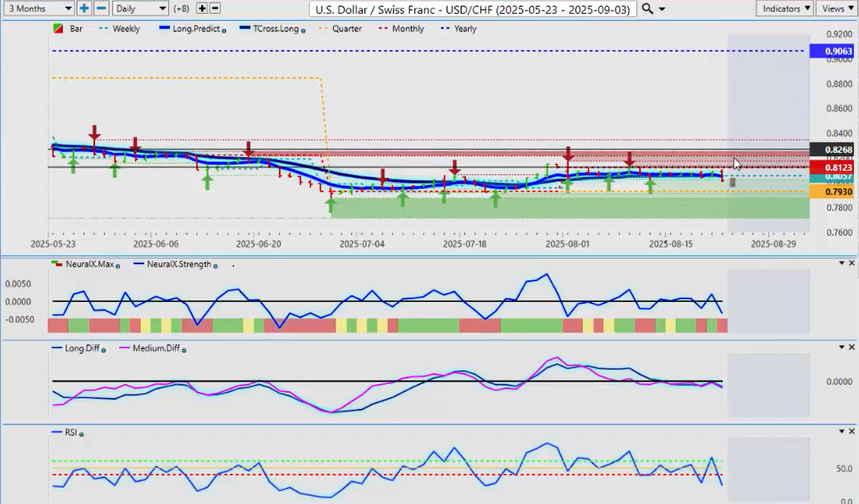Click the Yearly legend label
Viewport: 859px width, 504px height.
464,28
